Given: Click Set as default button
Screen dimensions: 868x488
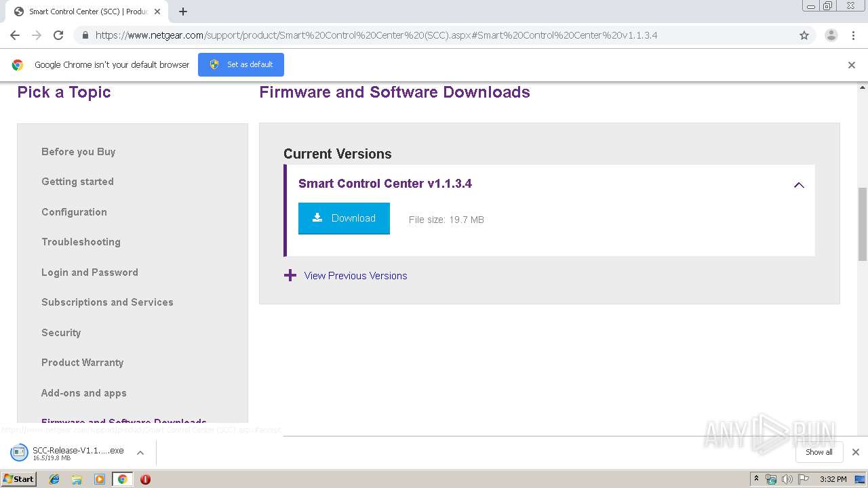Looking at the screenshot, I should coord(241,64).
